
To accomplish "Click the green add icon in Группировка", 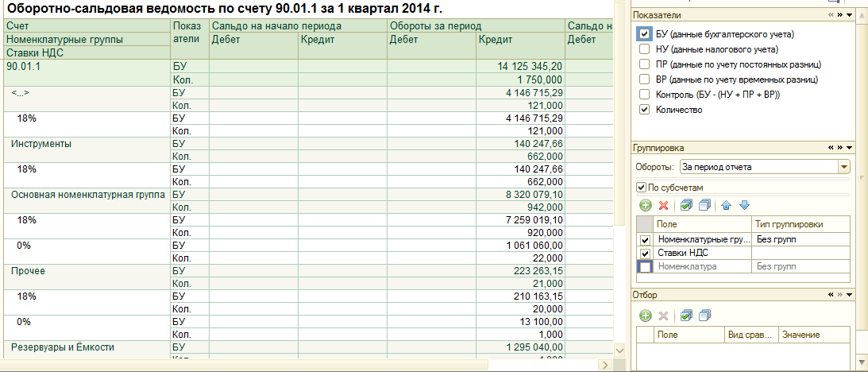I will pyautogui.click(x=646, y=206).
